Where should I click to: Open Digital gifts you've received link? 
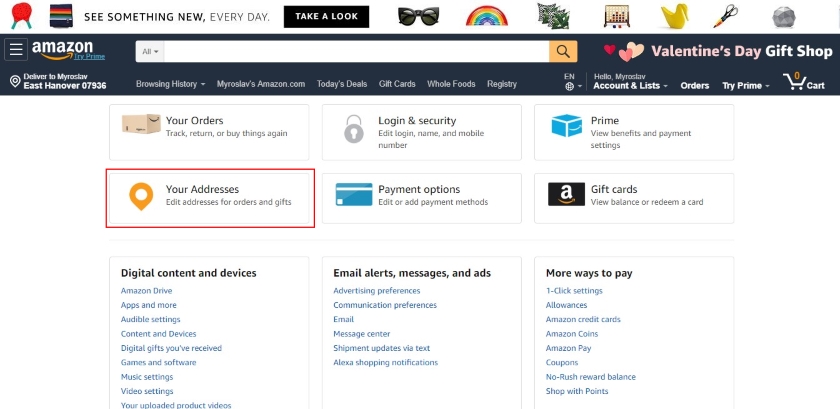[171, 348]
